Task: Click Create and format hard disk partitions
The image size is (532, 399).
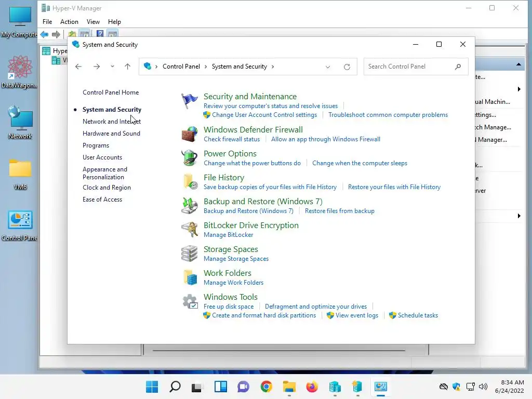Action: (x=264, y=315)
